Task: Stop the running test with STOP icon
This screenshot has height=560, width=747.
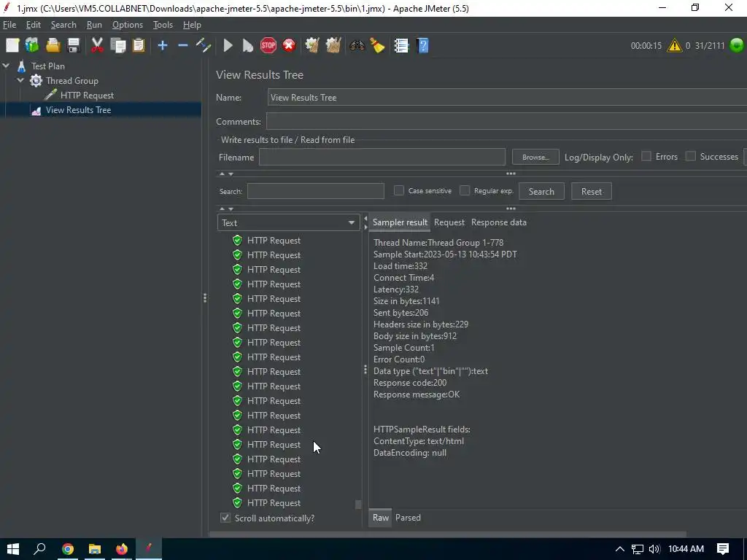Action: point(268,46)
